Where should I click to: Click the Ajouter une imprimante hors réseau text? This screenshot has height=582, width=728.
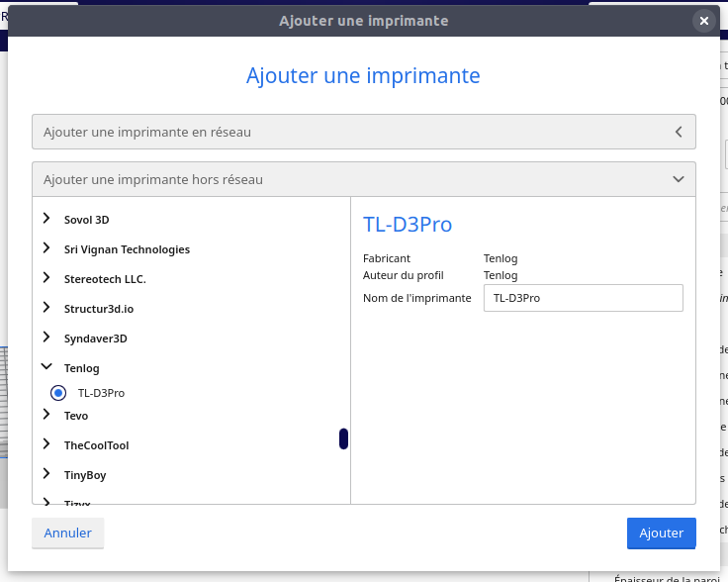pyautogui.click(x=153, y=179)
